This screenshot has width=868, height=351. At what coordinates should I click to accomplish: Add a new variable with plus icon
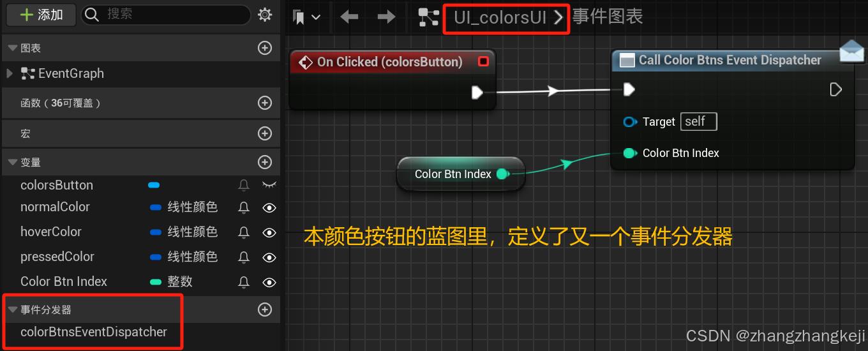265,163
